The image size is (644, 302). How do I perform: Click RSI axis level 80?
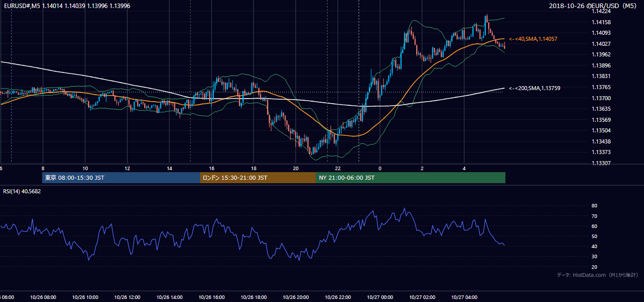click(594, 206)
